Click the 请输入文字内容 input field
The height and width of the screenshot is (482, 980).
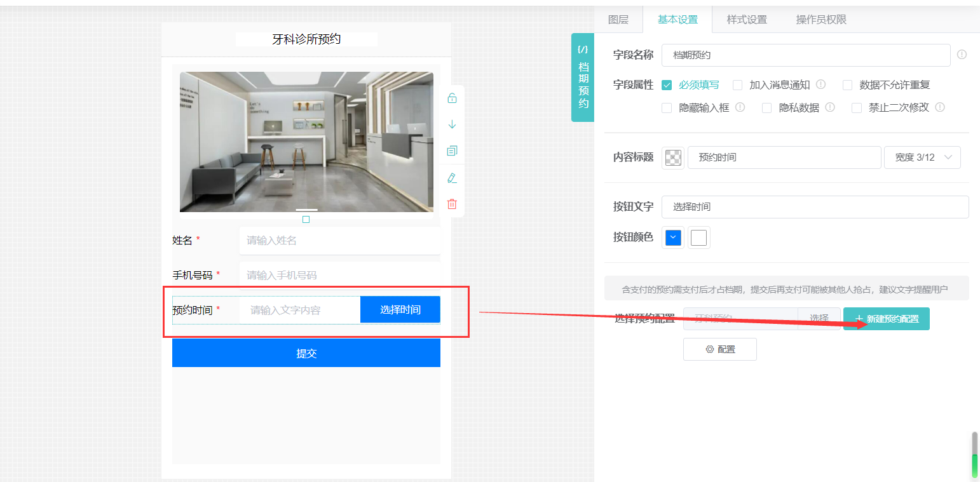[x=300, y=310]
